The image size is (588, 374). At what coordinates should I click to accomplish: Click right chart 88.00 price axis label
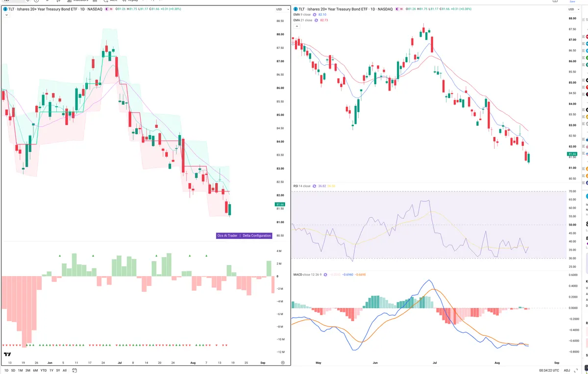(x=571, y=19)
